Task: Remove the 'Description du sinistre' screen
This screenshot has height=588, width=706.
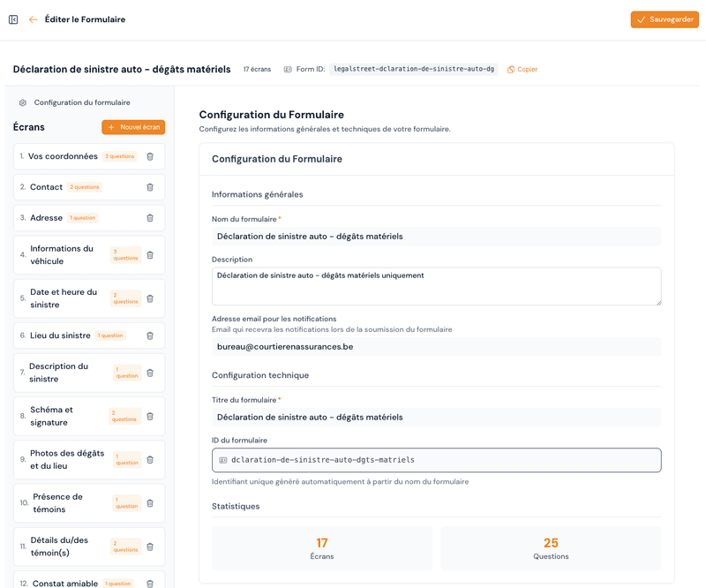Action: point(150,373)
